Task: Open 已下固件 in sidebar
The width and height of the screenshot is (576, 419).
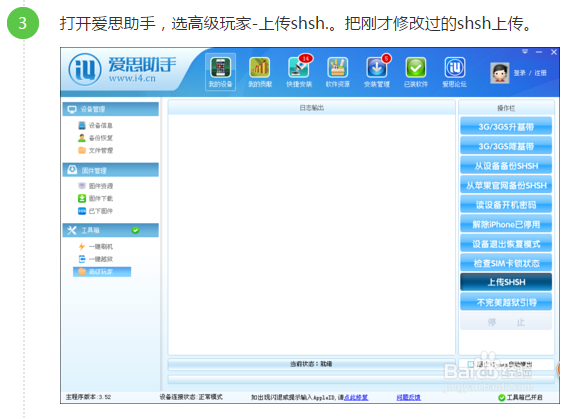Action: (96, 211)
